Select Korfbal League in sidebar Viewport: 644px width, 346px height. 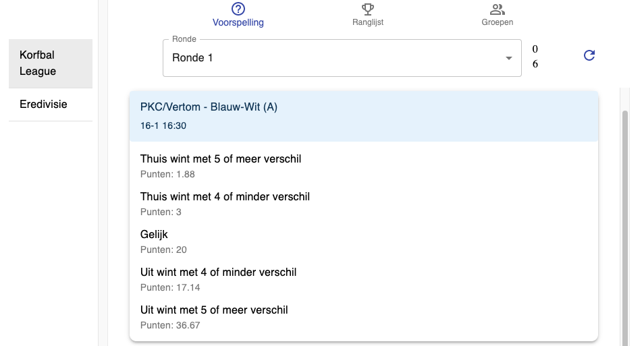(x=51, y=63)
